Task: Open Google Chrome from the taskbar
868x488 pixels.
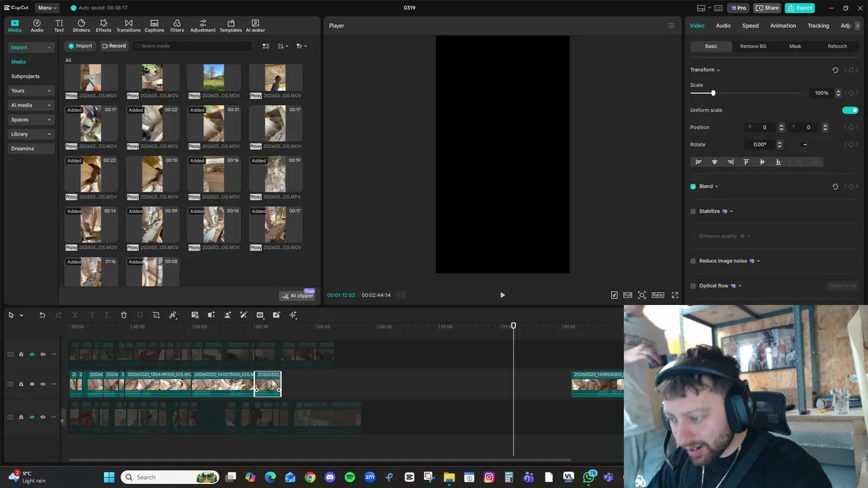Action: click(x=310, y=477)
